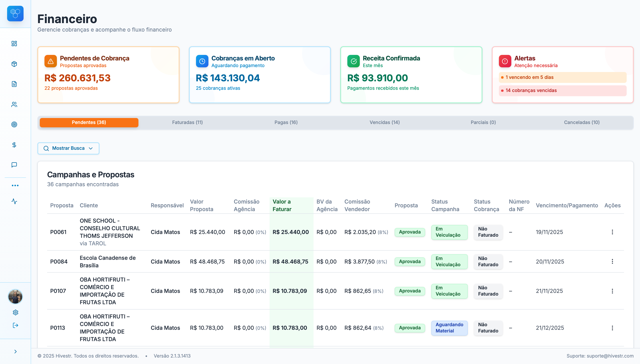This screenshot has width=640, height=364.
Task: Click the logout icon in sidebar
Action: point(16,325)
